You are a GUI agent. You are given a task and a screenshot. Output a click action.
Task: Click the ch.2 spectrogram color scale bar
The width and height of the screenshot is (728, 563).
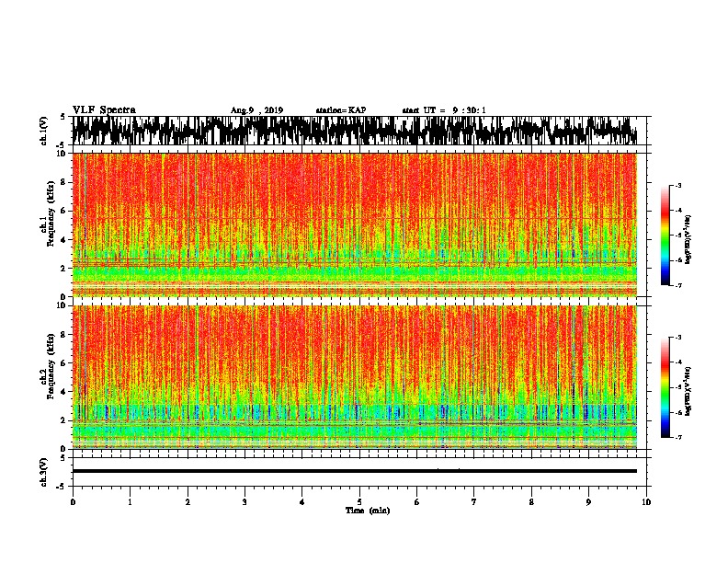[x=665, y=387]
